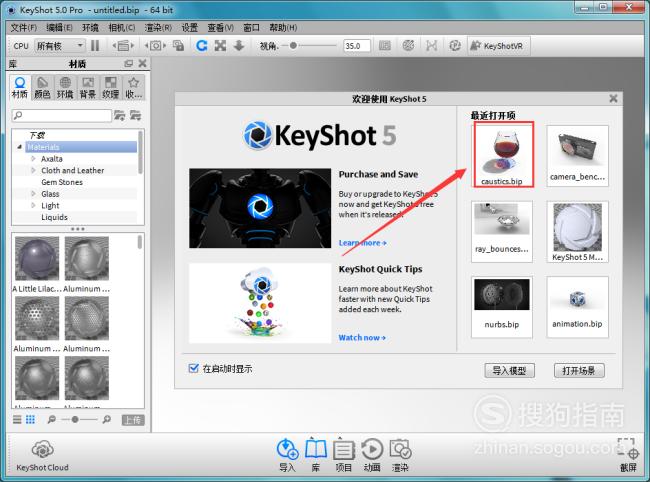Click the performance mode icon beside pause

(123, 45)
